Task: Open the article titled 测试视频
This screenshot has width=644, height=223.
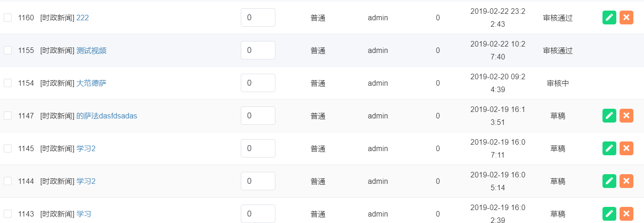Action: (x=91, y=50)
